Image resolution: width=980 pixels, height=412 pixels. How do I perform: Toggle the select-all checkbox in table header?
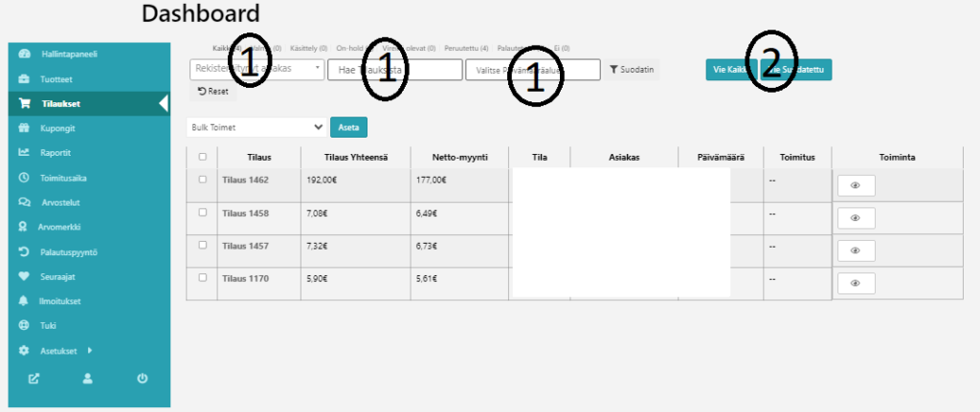[202, 157]
